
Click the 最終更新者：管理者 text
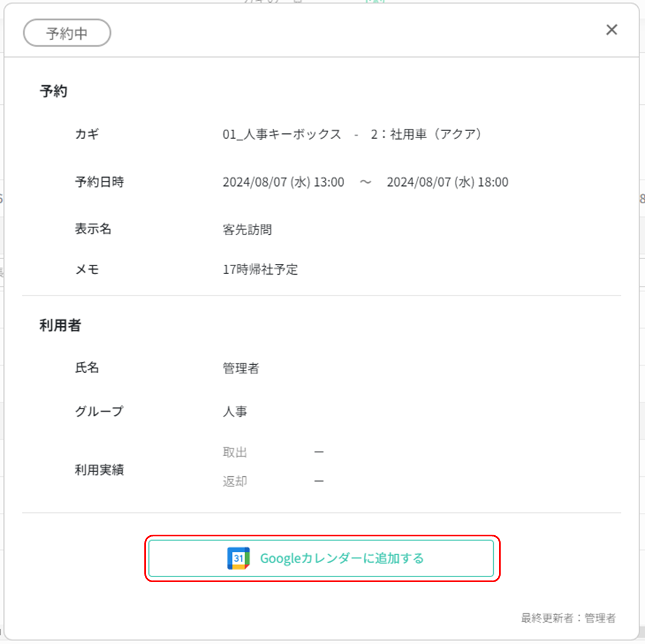[x=569, y=617]
